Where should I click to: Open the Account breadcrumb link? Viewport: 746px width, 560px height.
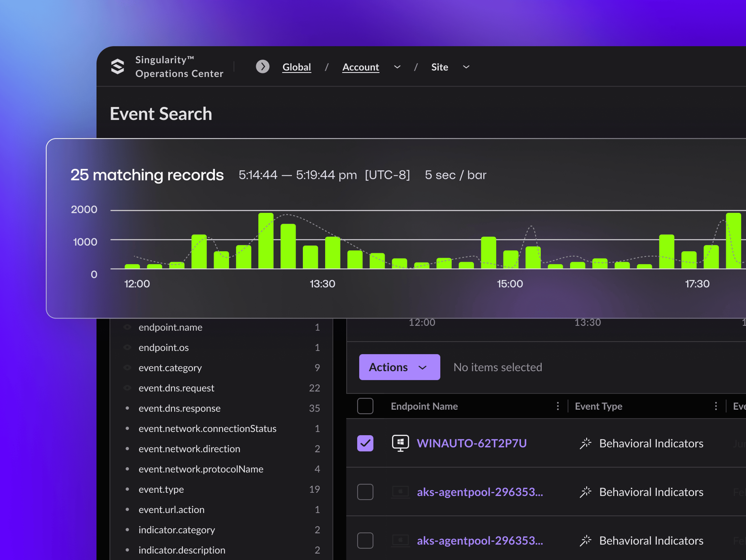tap(360, 67)
